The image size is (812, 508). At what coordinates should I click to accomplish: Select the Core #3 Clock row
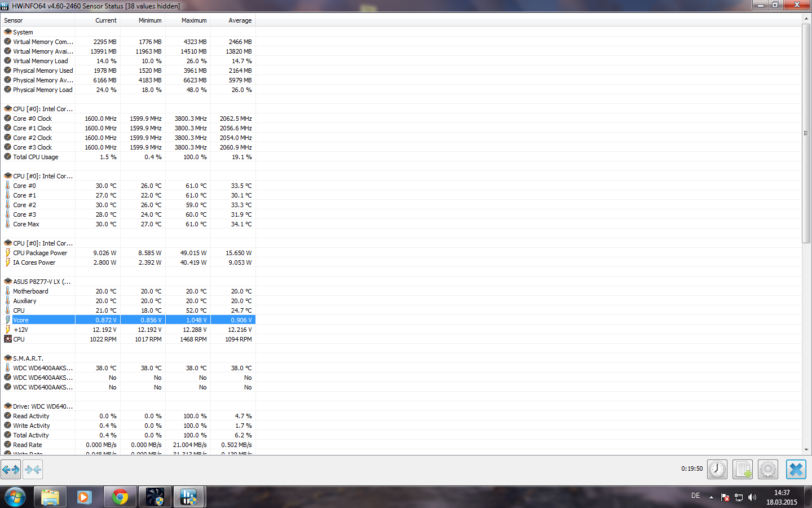pyautogui.click(x=129, y=147)
